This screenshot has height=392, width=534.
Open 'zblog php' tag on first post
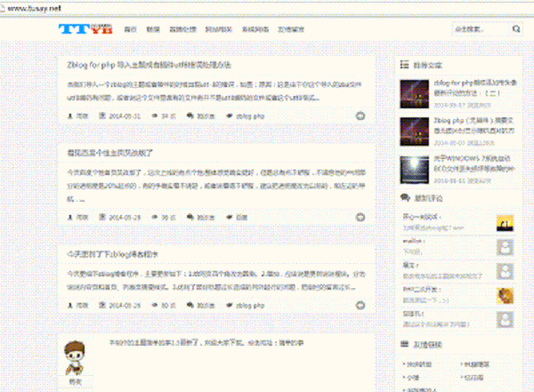pyautogui.click(x=250, y=116)
